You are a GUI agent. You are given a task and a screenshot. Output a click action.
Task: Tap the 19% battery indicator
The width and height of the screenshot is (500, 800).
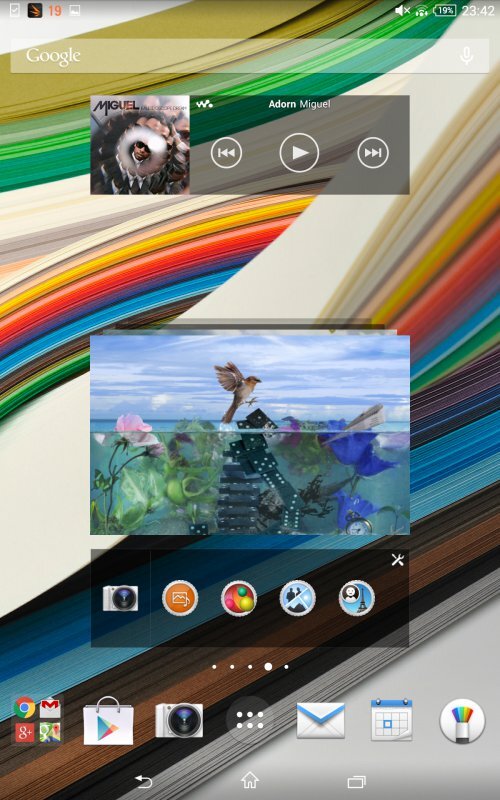(x=444, y=11)
